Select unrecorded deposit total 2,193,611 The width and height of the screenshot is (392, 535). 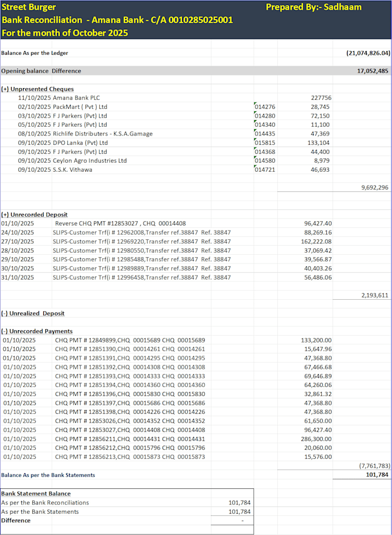(x=375, y=296)
